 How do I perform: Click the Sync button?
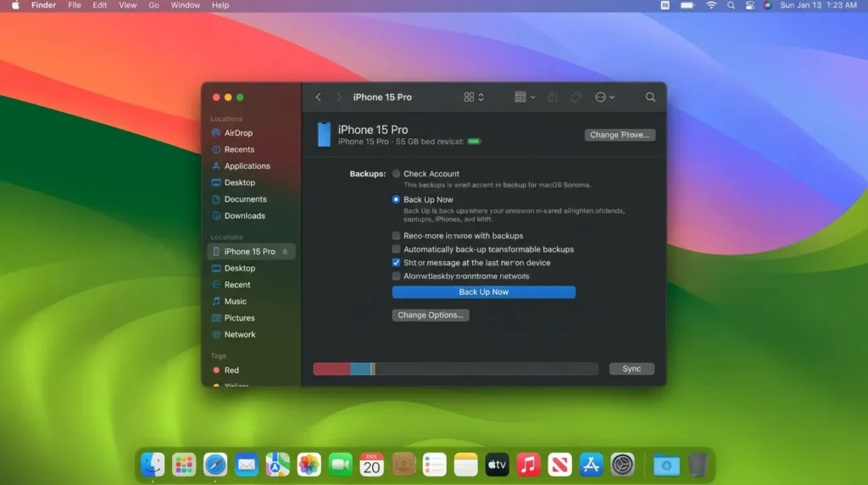(631, 369)
